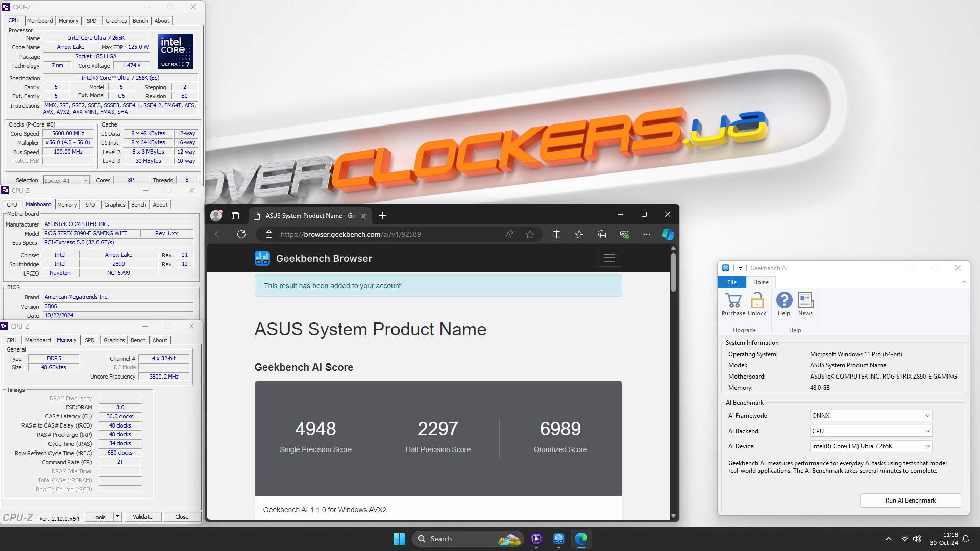The image size is (980, 551).
Task: Click the browser address bar URL
Action: [x=351, y=234]
